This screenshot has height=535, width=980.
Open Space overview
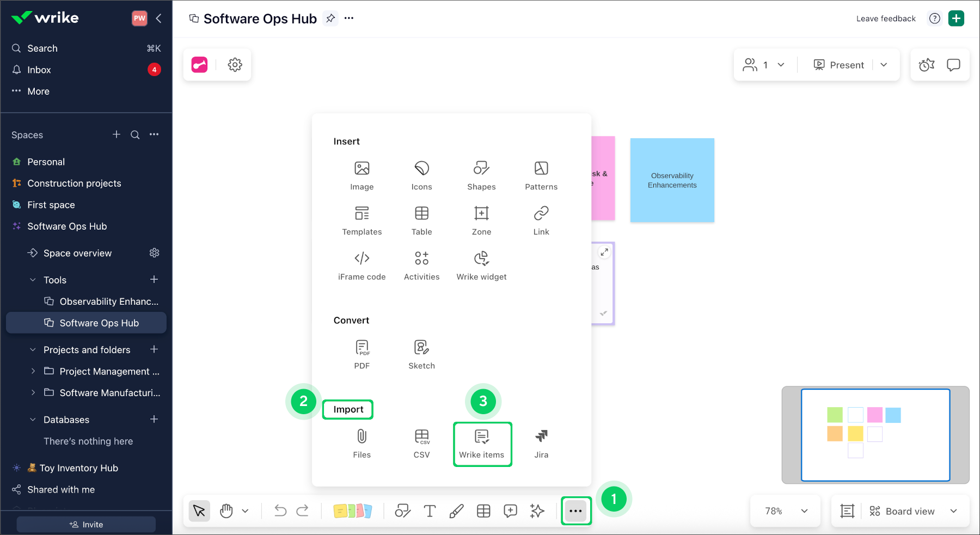[x=77, y=253]
